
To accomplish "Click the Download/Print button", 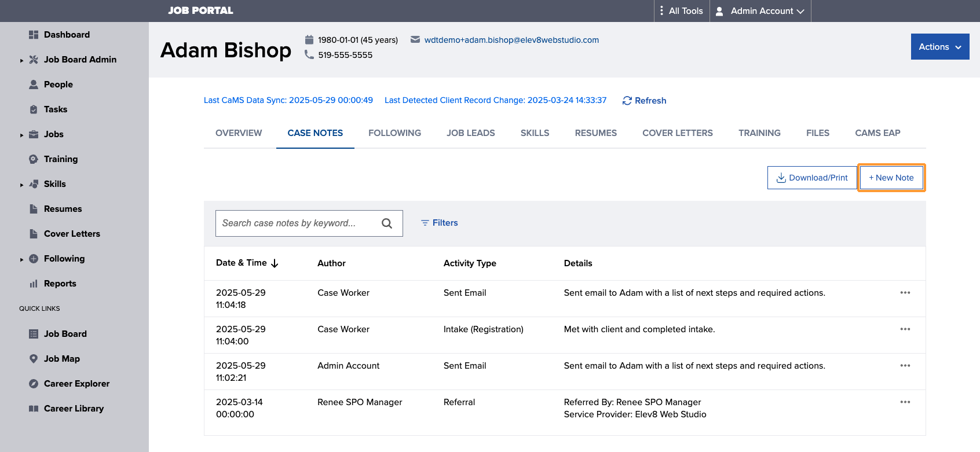I will (x=812, y=178).
